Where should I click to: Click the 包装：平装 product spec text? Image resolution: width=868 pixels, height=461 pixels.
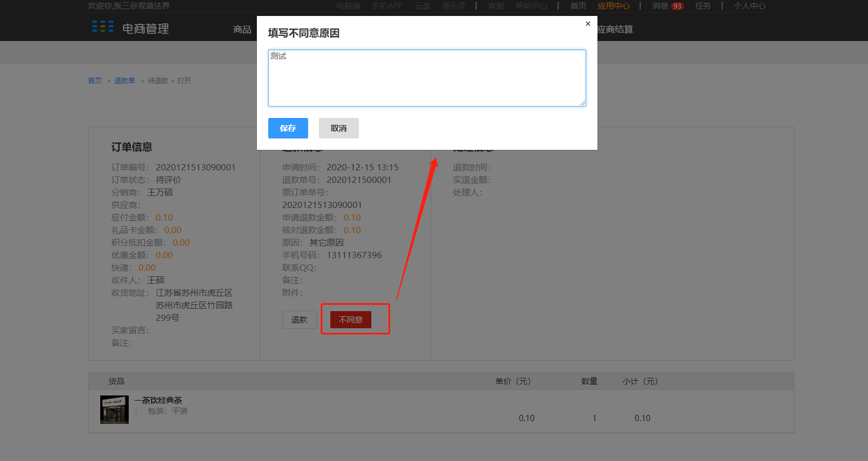pyautogui.click(x=167, y=411)
